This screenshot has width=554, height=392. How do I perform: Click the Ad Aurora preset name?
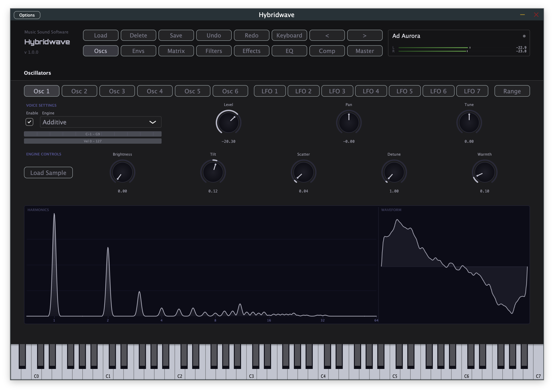[x=406, y=36]
